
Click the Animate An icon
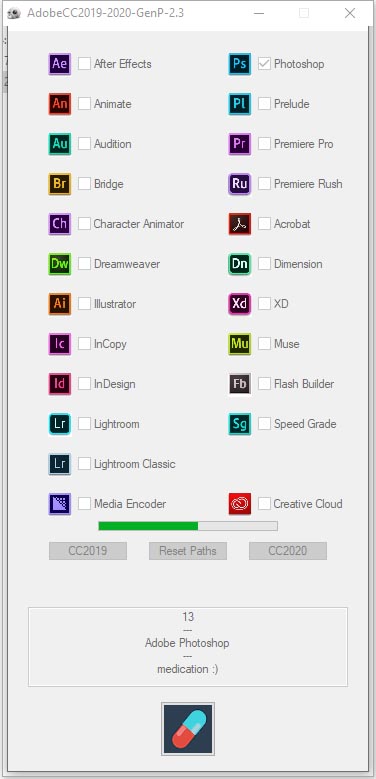pyautogui.click(x=60, y=104)
